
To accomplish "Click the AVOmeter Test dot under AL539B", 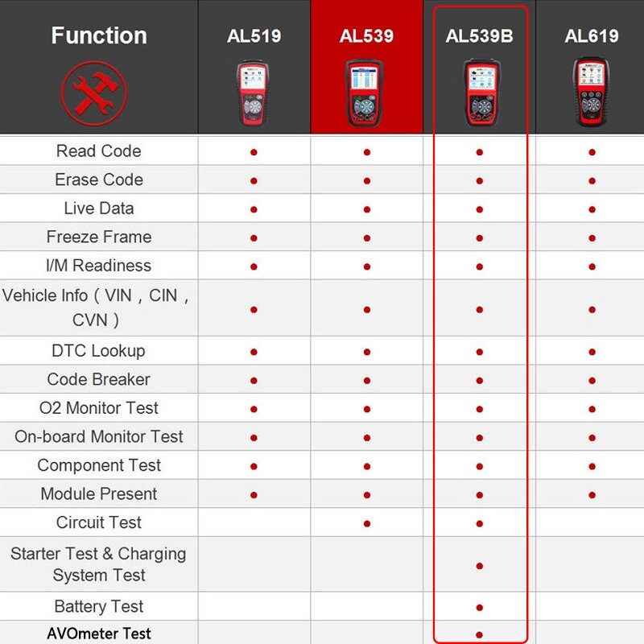I will coord(479,635).
